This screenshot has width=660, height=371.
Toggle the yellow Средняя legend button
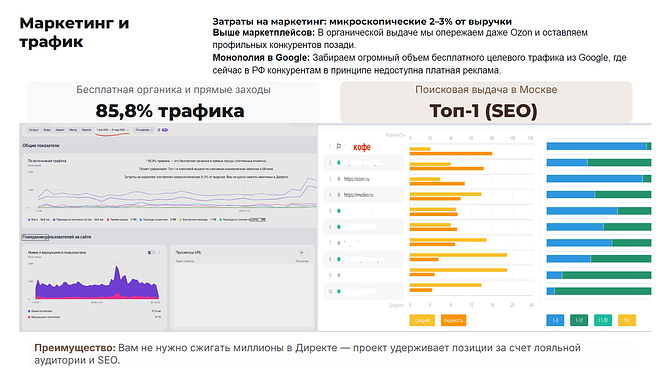(422, 320)
